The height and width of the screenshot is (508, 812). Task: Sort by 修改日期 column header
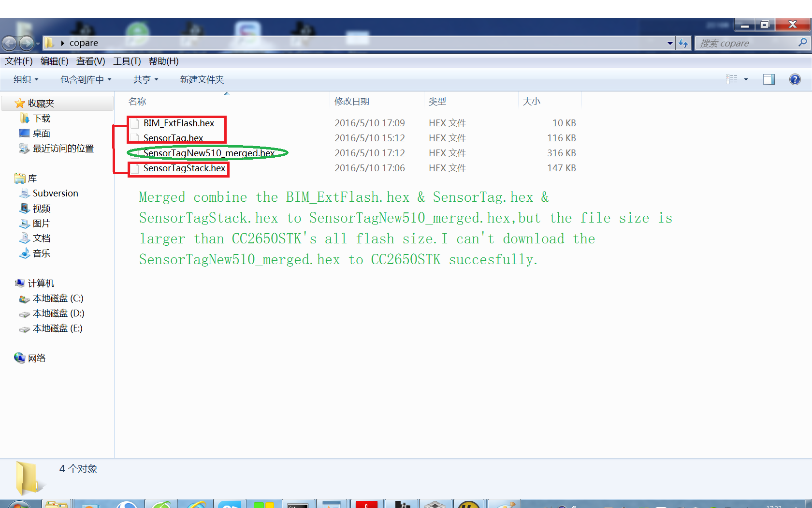pyautogui.click(x=352, y=101)
